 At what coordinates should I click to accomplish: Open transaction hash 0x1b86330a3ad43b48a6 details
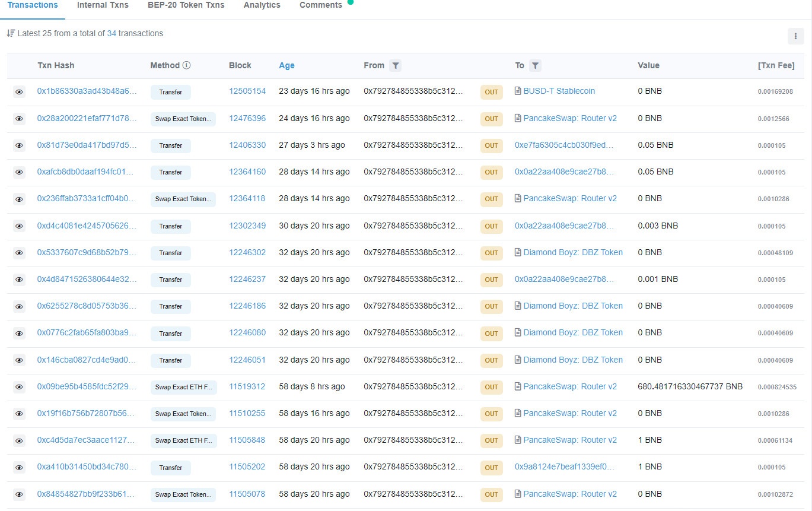86,91
